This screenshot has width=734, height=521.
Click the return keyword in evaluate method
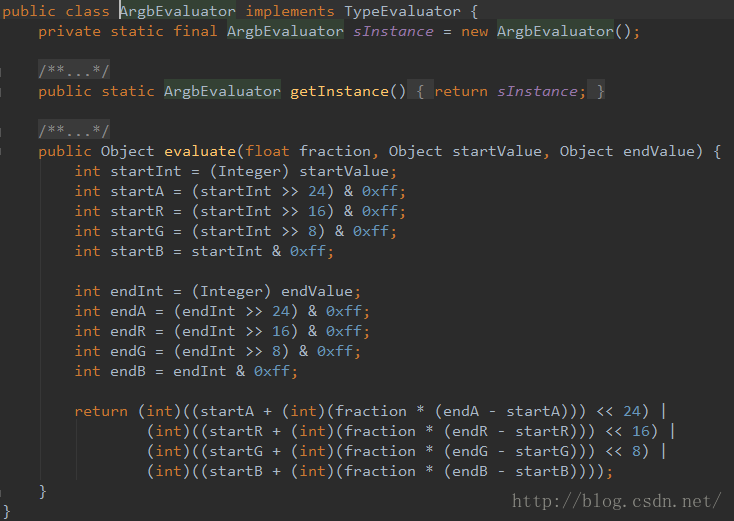pyautogui.click(x=101, y=411)
